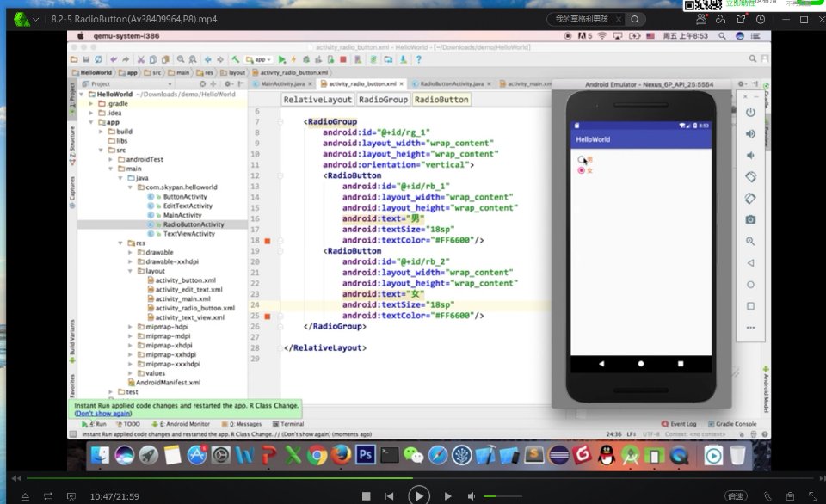Click the RadioGroup breadcrumb button
The image size is (826, 504).
tap(383, 100)
